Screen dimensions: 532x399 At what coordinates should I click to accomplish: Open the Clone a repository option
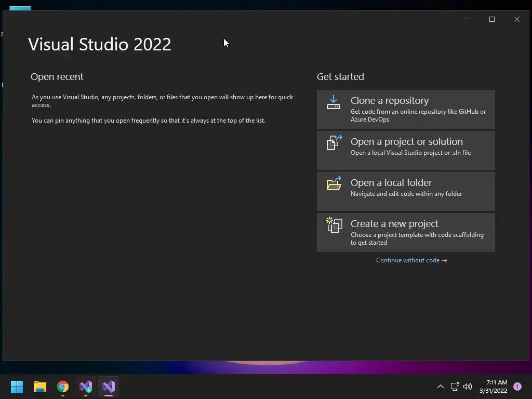406,109
